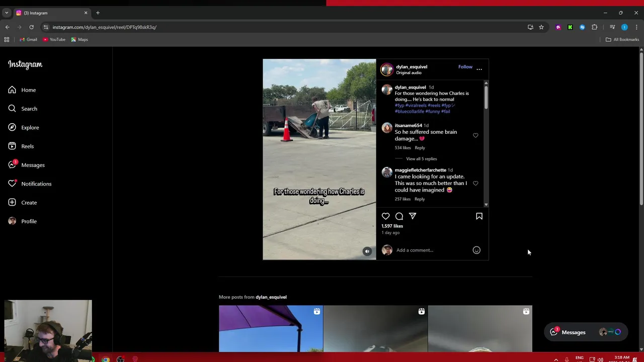Open emoji picker in comment box
Screen dimensions: 644x362
point(476,250)
